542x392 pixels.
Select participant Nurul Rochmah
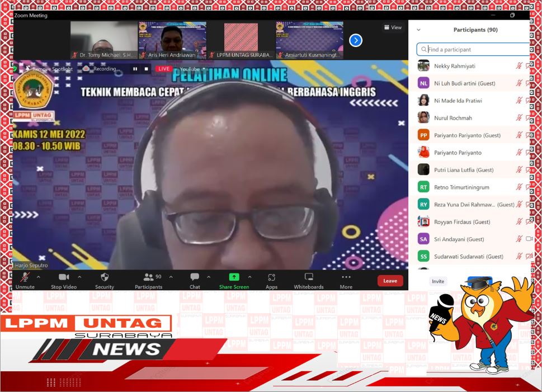point(469,117)
